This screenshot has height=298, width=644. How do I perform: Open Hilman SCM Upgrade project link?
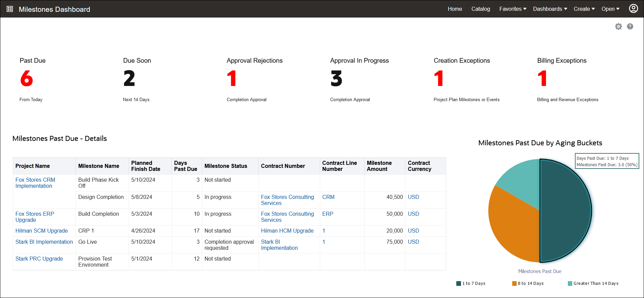click(41, 231)
